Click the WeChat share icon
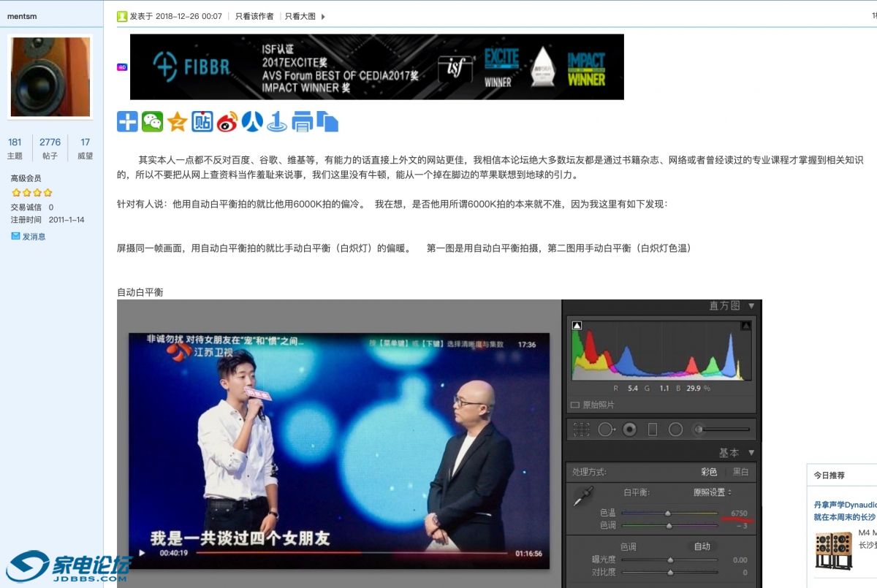The image size is (877, 588). [152, 122]
